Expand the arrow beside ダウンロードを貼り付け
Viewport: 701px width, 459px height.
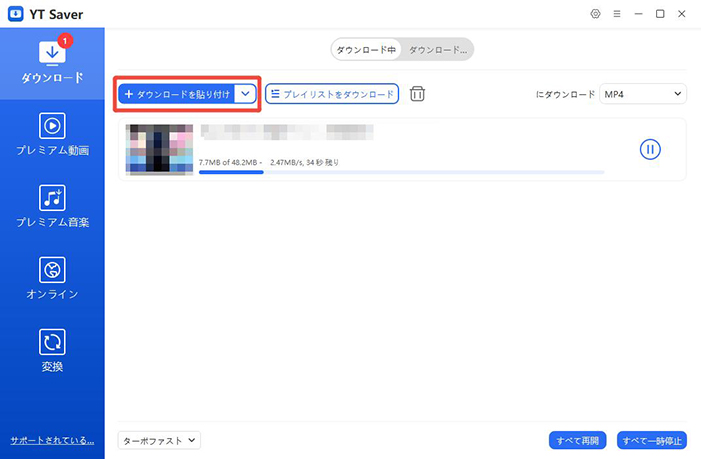click(x=246, y=94)
